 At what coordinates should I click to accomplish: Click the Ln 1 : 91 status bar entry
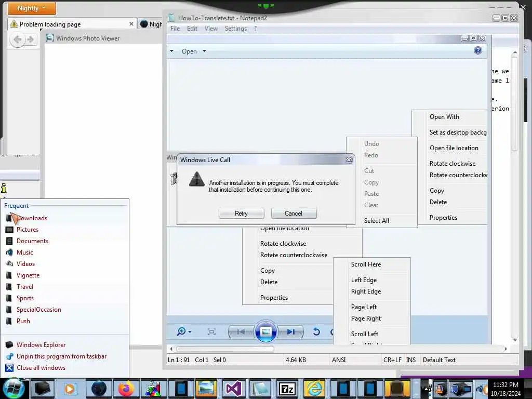tap(179, 360)
